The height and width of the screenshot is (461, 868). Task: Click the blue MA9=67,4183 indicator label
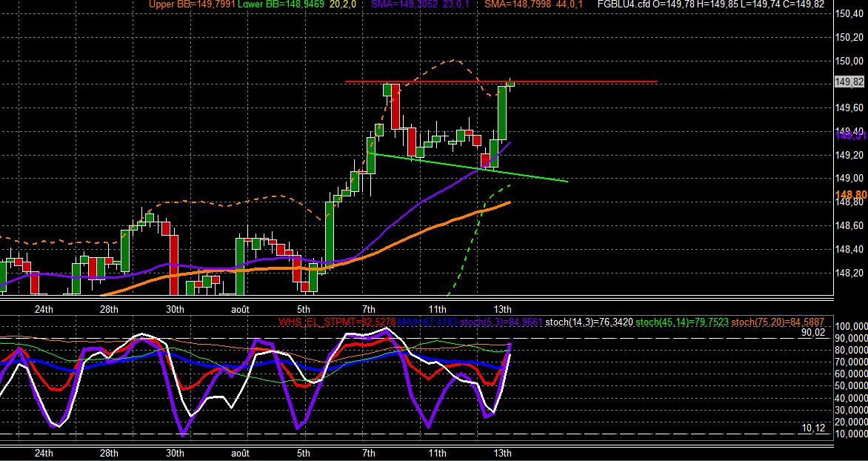[x=429, y=322]
